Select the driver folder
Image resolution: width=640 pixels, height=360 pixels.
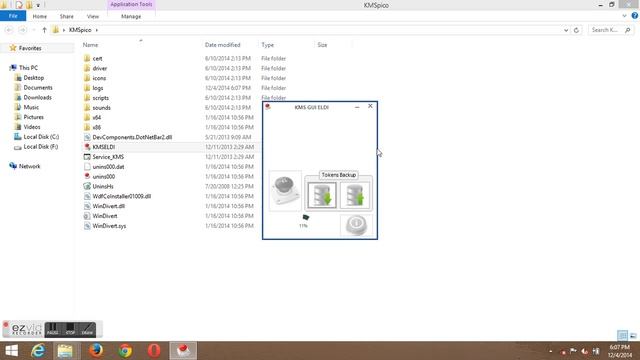point(100,68)
